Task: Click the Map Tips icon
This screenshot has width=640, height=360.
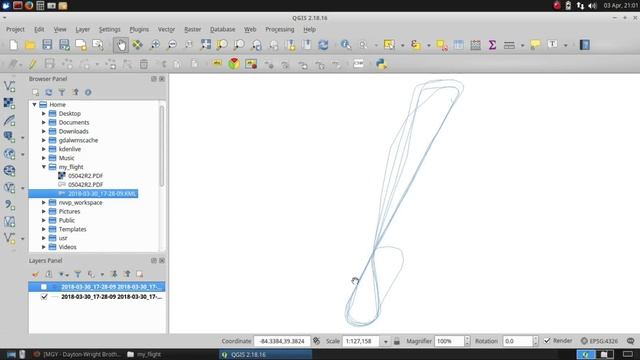Action: tap(535, 45)
